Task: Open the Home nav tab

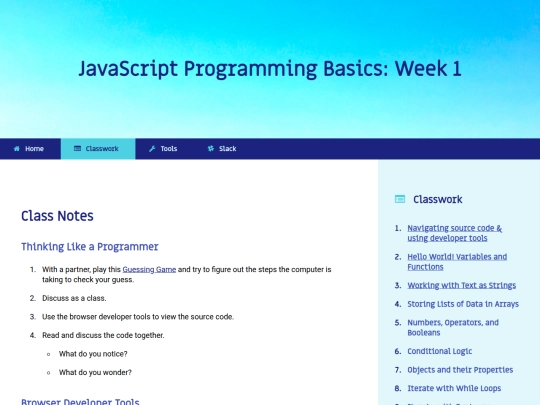Action: [x=30, y=149]
